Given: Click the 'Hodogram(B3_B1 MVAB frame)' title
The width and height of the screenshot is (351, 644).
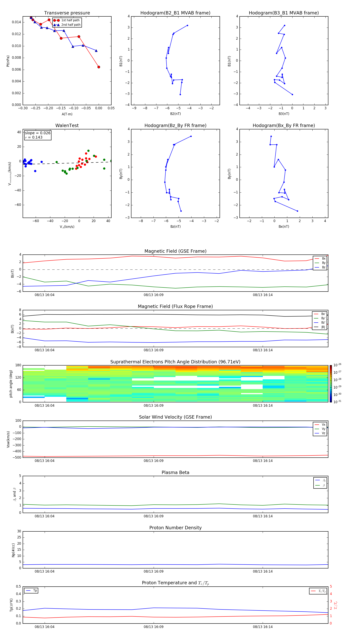Looking at the screenshot, I should coord(284,13).
